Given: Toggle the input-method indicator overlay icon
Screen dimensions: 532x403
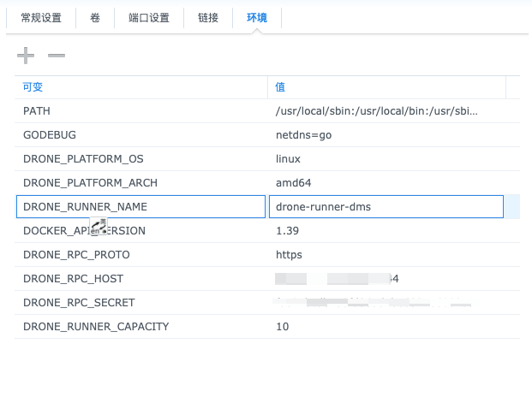Looking at the screenshot, I should point(99,227).
